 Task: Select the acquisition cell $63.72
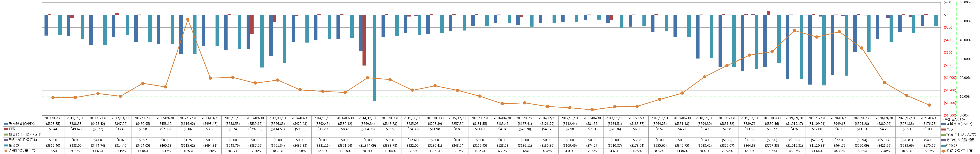(x=772, y=129)
